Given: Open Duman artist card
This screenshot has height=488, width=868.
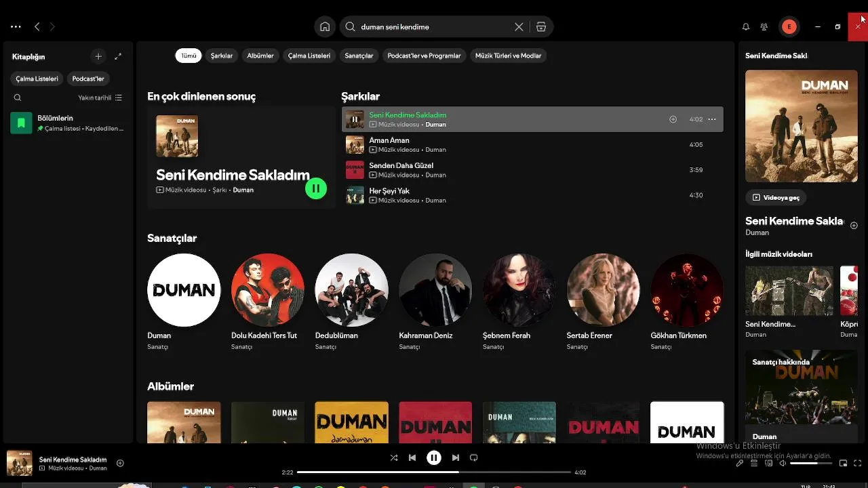Looking at the screenshot, I should coord(184,303).
